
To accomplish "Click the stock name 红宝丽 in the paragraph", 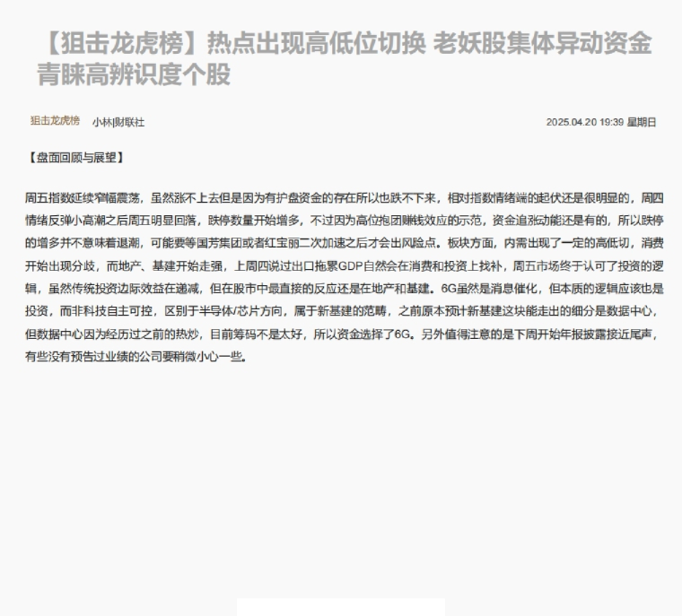I will pyautogui.click(x=299, y=243).
